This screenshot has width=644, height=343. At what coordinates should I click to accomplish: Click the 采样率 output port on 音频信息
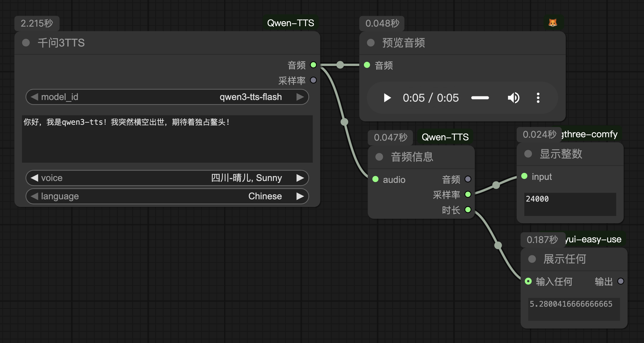[x=468, y=194]
